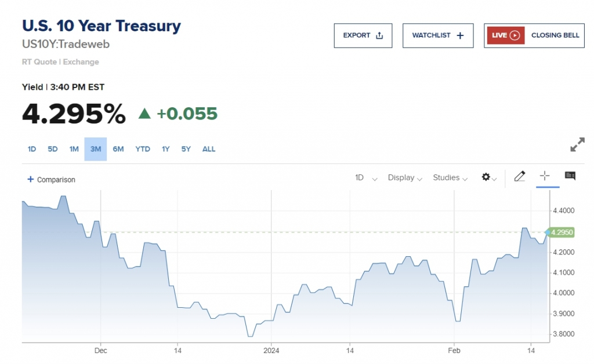Open the Studies dropdown
The height and width of the screenshot is (364, 594).
[450, 178]
